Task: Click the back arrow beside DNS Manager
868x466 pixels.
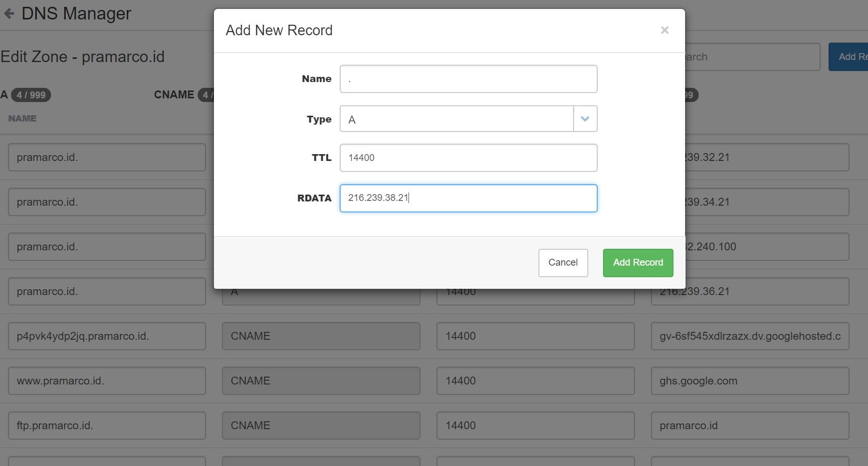Action: point(9,14)
